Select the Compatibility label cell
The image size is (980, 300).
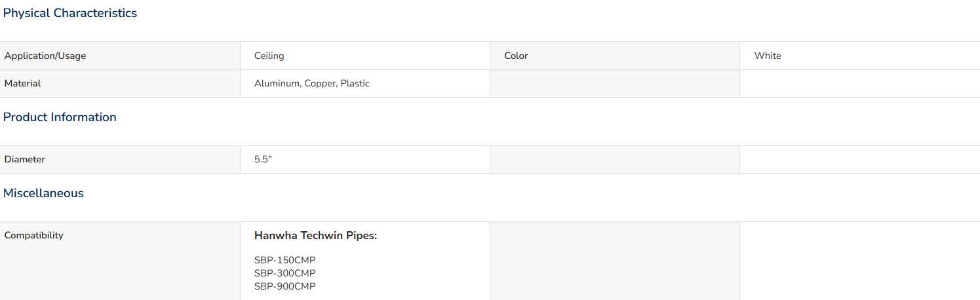(x=120, y=261)
